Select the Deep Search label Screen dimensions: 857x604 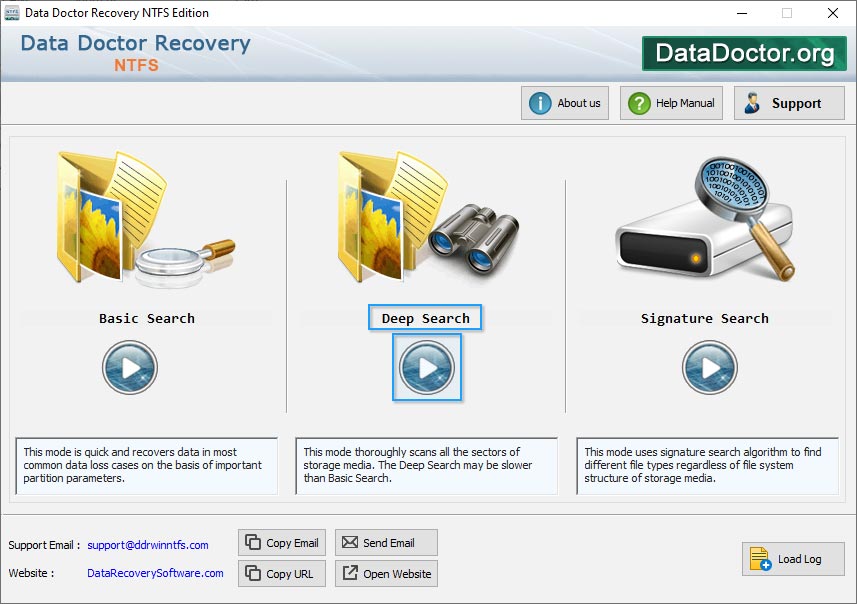[x=425, y=318]
